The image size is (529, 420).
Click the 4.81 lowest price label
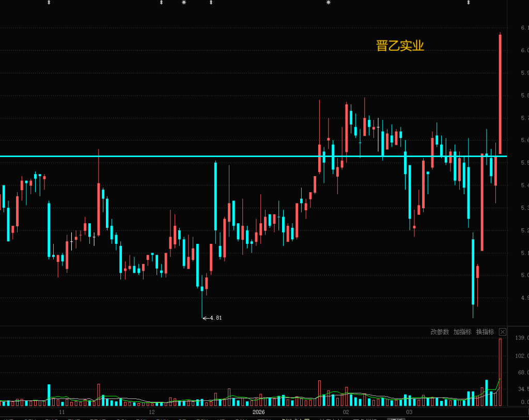pos(215,318)
